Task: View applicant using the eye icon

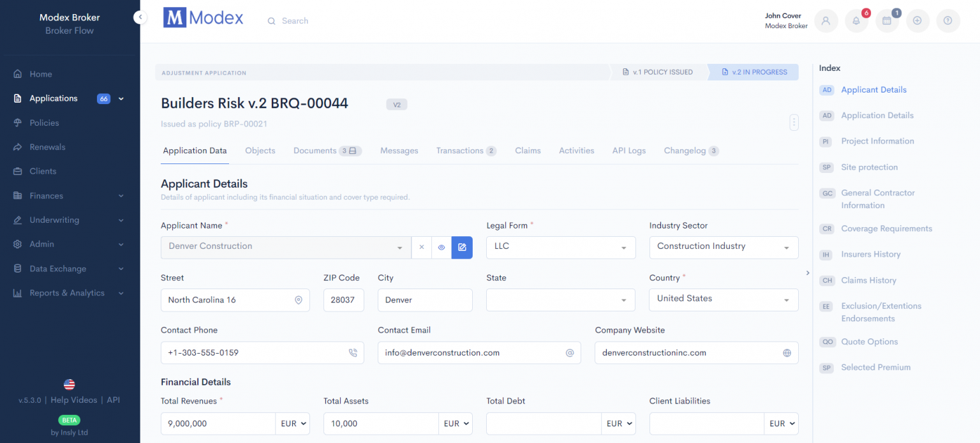Action: [x=441, y=247]
